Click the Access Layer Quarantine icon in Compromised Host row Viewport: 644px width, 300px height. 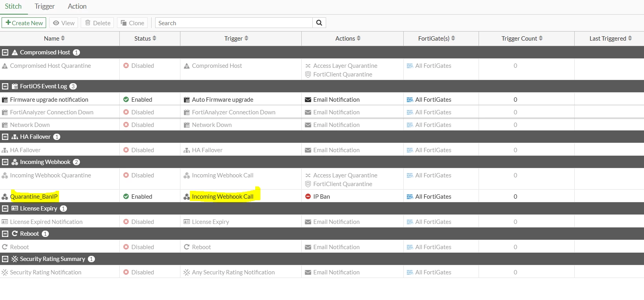tap(308, 66)
